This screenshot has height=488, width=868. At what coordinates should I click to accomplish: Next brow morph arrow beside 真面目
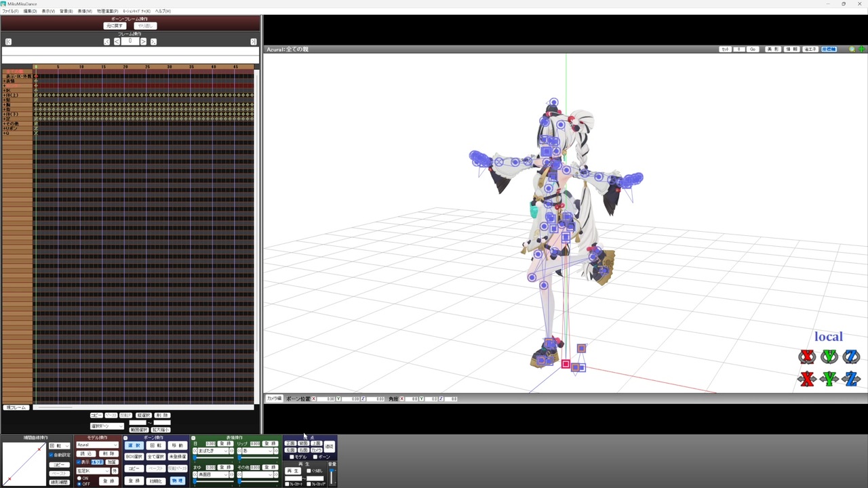coord(231,474)
